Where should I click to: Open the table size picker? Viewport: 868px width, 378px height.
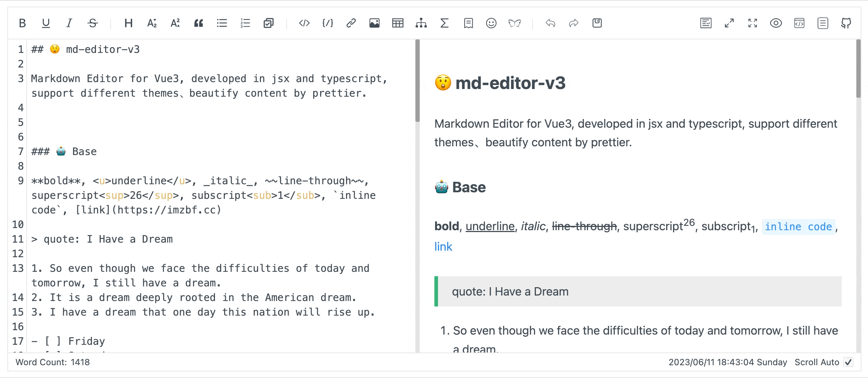pos(398,23)
